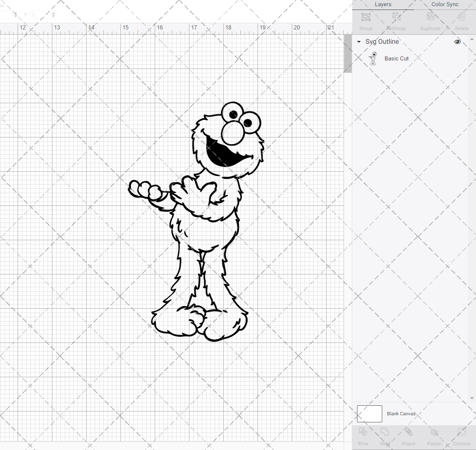Collapse the Svg Outline layer group
The image size is (476, 450).
pos(358,41)
